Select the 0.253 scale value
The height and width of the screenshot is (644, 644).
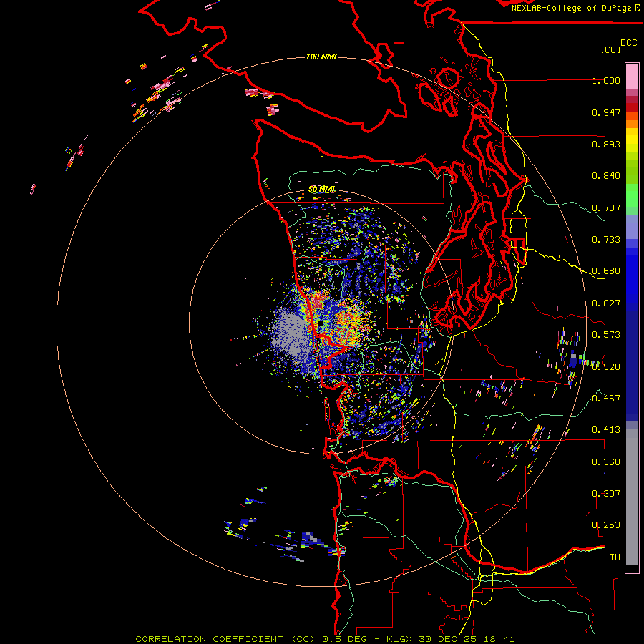coord(606,525)
